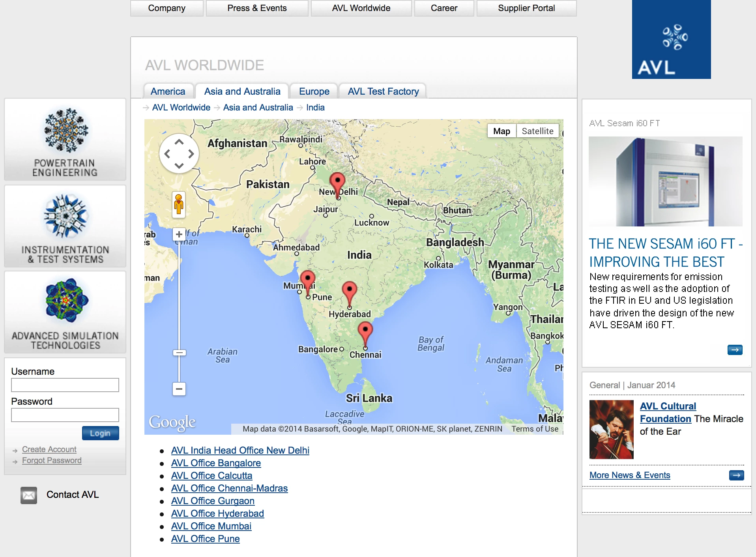This screenshot has width=756, height=557.
Task: Click the AVL logo
Action: pos(671,39)
